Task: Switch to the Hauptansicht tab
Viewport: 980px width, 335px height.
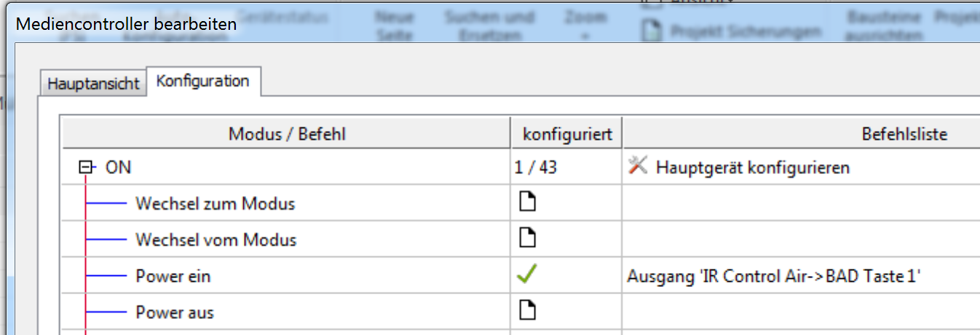Action: pos(93,84)
